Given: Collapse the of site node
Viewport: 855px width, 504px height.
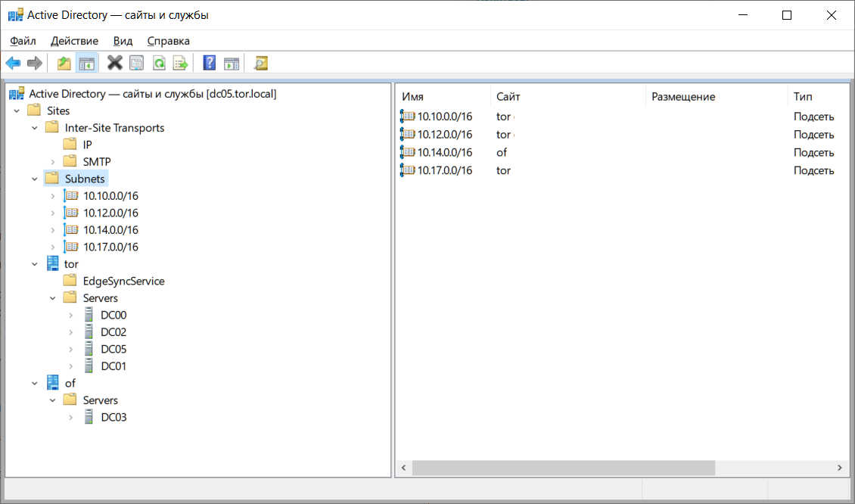Looking at the screenshot, I should (x=34, y=383).
